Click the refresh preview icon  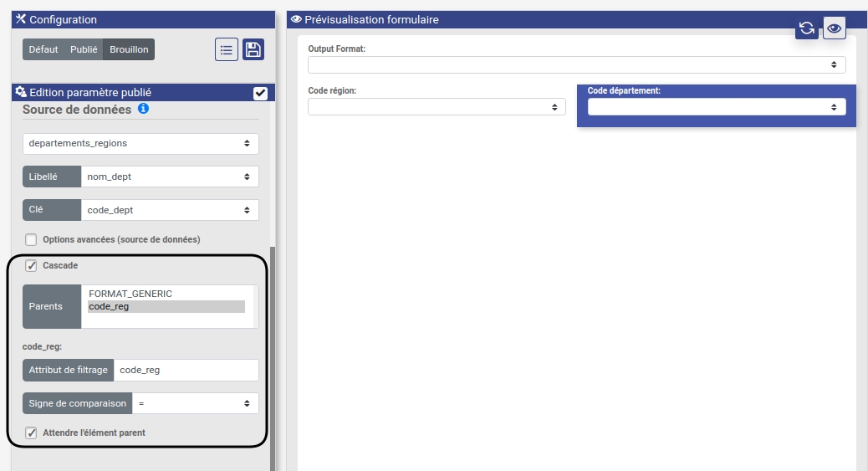[x=806, y=28]
